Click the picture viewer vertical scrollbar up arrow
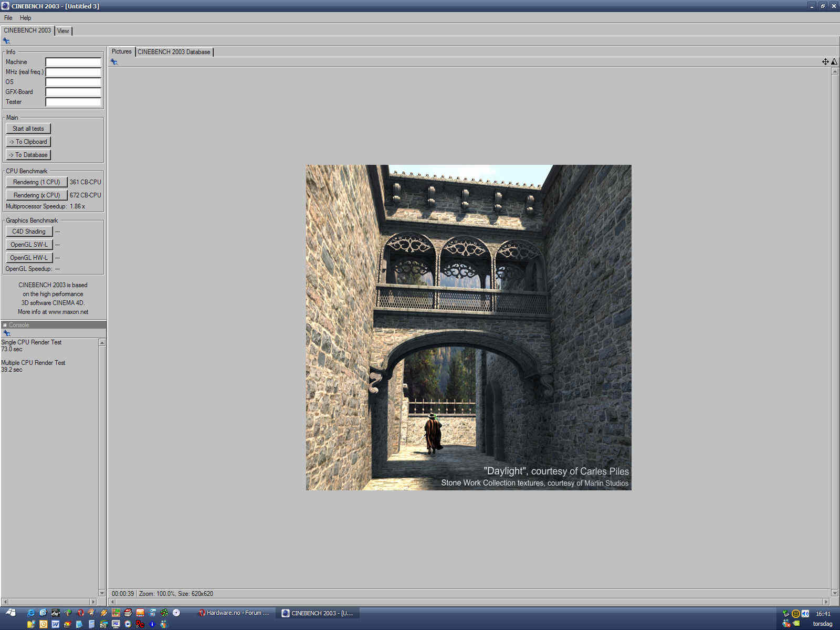 [835, 71]
